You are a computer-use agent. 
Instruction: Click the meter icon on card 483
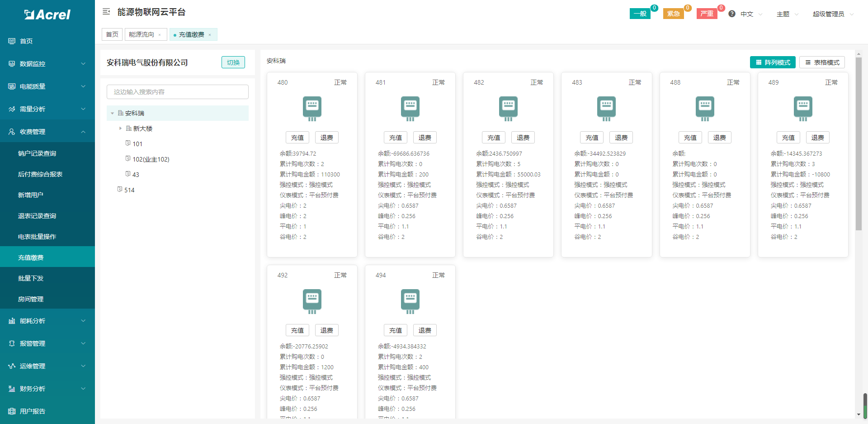point(606,109)
